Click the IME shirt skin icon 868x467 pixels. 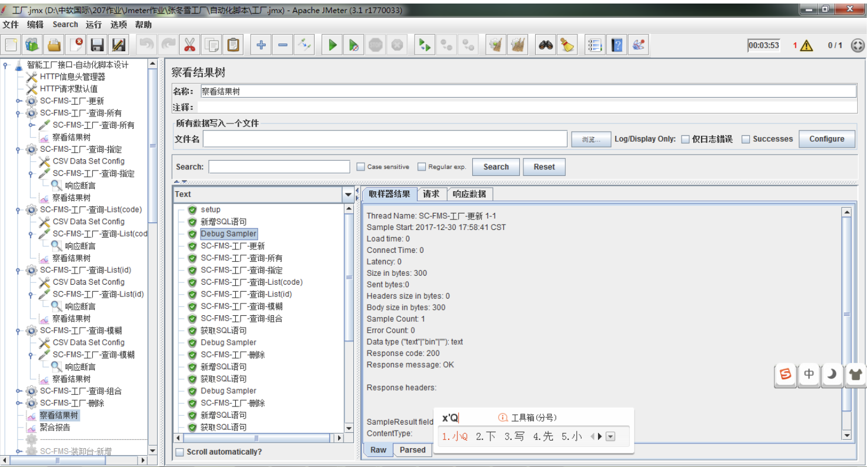pyautogui.click(x=856, y=374)
